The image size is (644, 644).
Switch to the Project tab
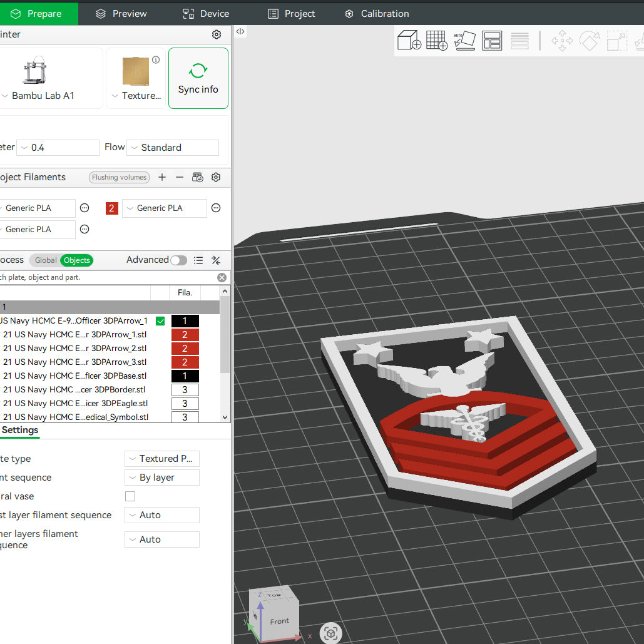291,14
